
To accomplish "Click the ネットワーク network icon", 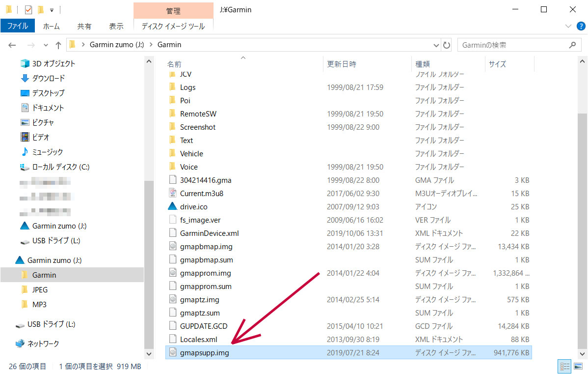I will 20,343.
